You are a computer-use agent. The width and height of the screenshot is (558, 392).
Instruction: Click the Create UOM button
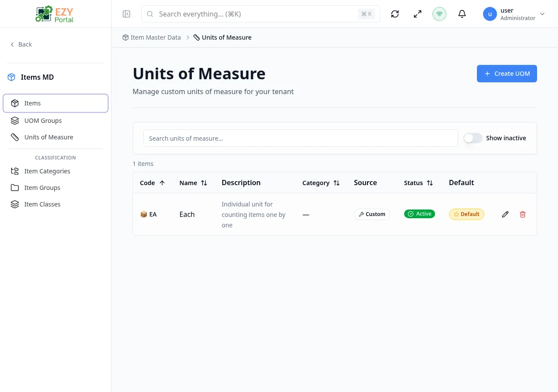point(507,74)
